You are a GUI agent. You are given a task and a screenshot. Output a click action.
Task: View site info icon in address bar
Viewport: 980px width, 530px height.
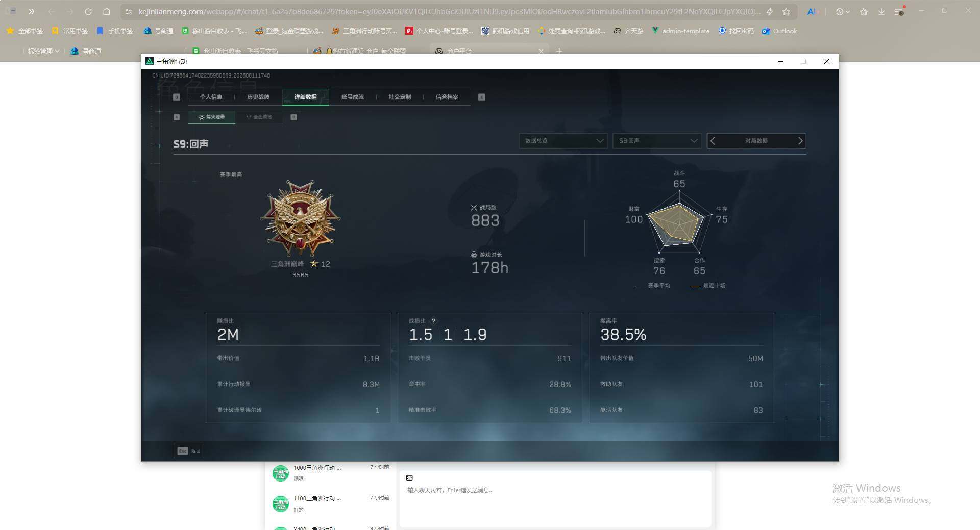[129, 11]
